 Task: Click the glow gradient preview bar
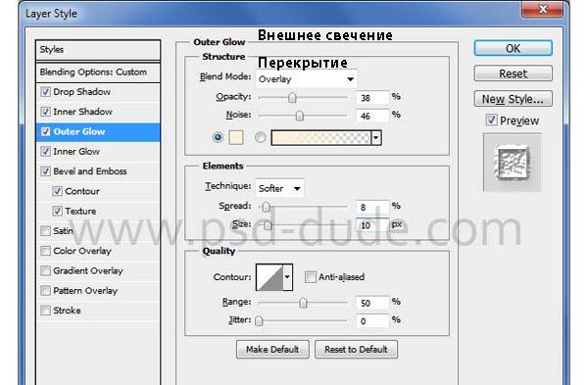point(321,138)
